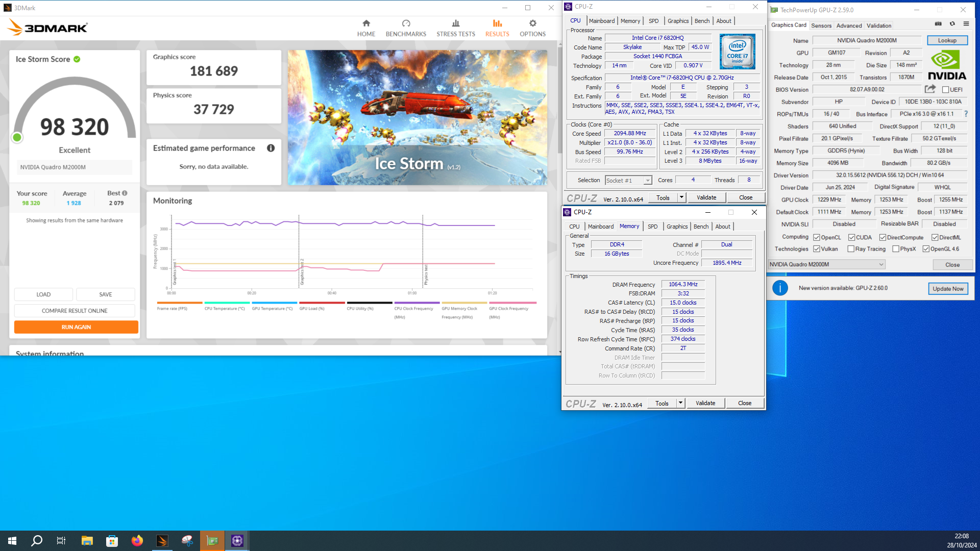Switch to GPU-Z taskbar icon

pyautogui.click(x=212, y=541)
